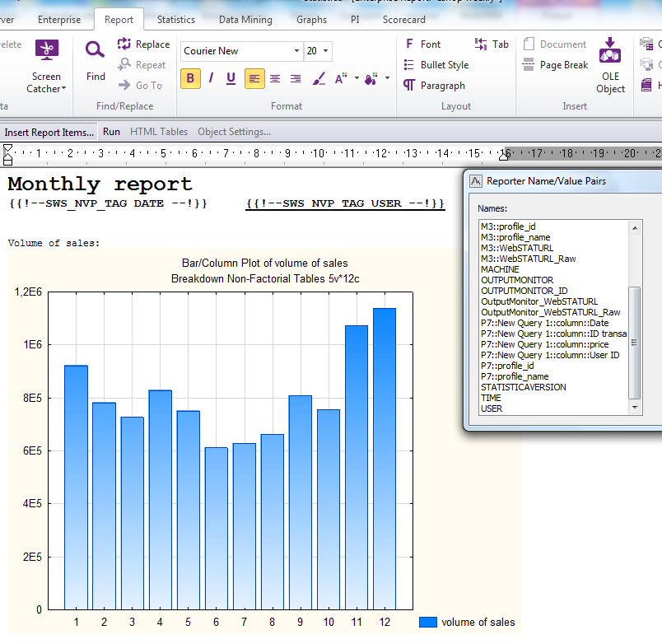Click the Document insert icon
The height and width of the screenshot is (644, 662).
(x=529, y=44)
